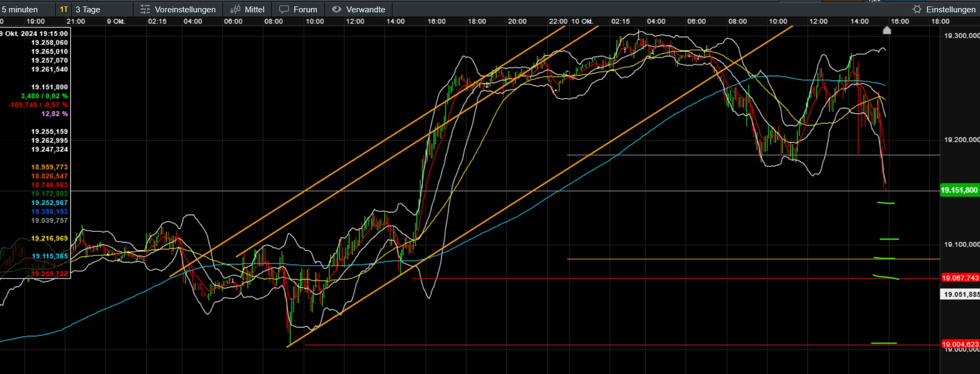Click the '10 Okt.' date label on time axis
Image resolution: width=980 pixels, height=374 pixels.
582,21
